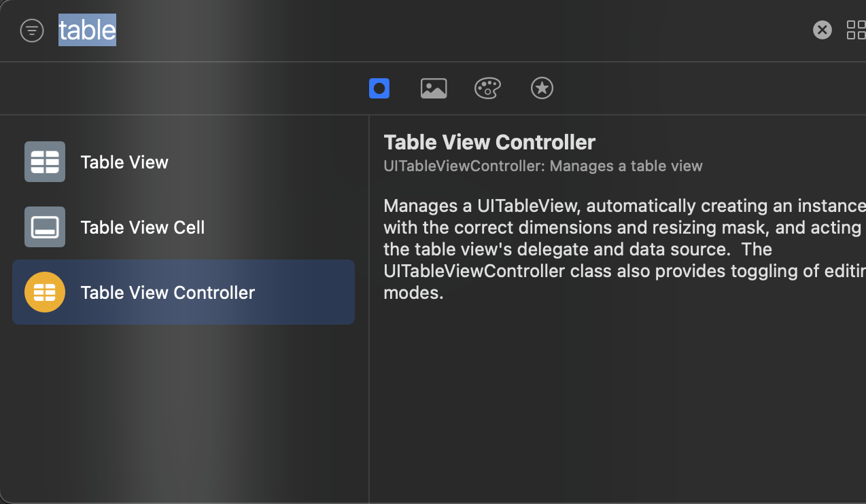The image size is (866, 504).
Task: Click the filter options icon beside search
Action: 32,31
